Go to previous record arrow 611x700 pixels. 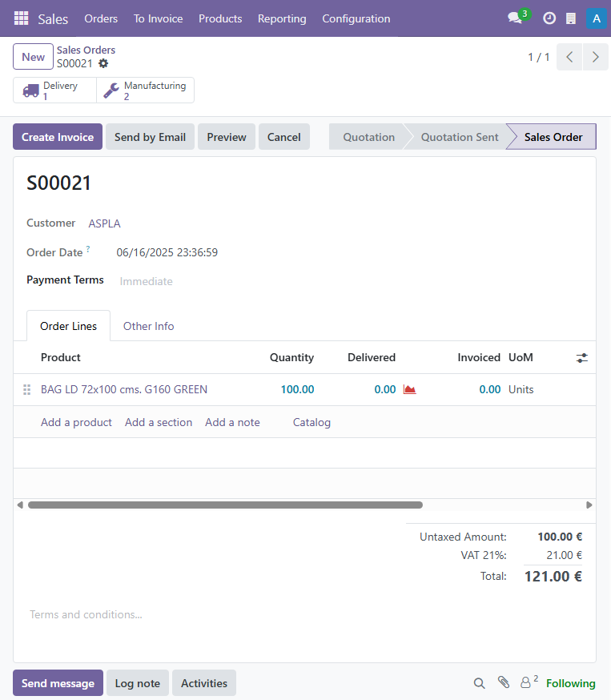(569, 57)
